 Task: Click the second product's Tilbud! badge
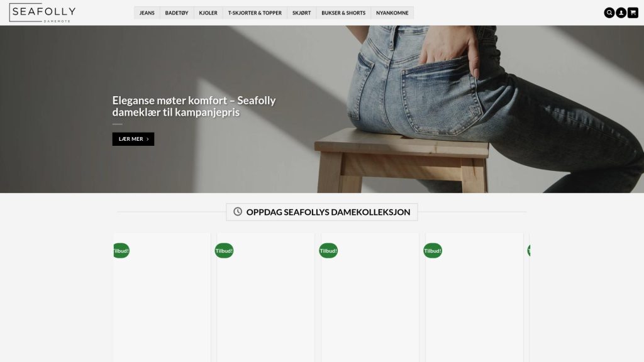[x=225, y=250]
